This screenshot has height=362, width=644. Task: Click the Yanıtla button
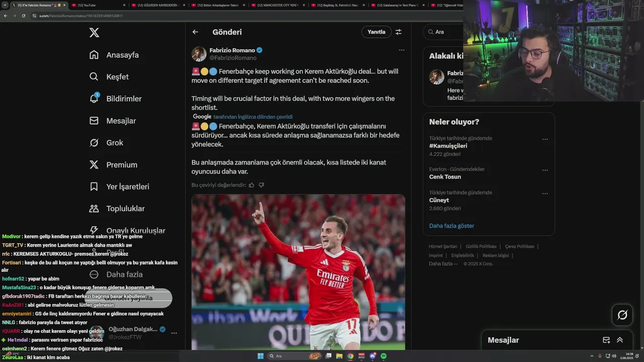click(376, 32)
